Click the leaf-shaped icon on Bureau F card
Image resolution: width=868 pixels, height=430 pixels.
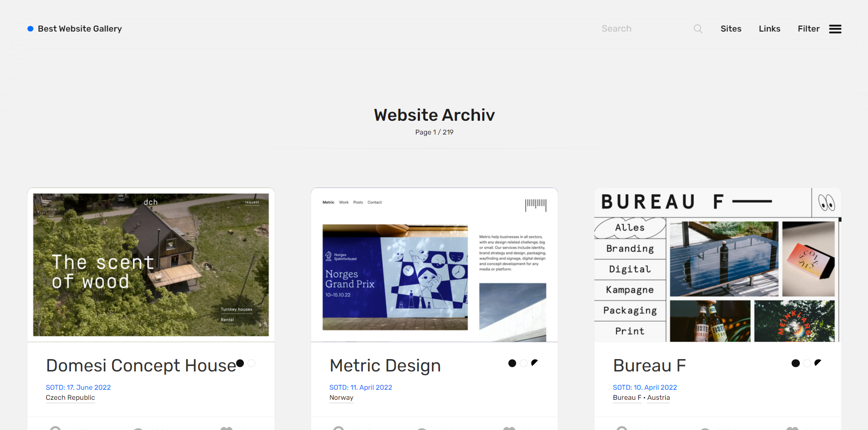818,363
